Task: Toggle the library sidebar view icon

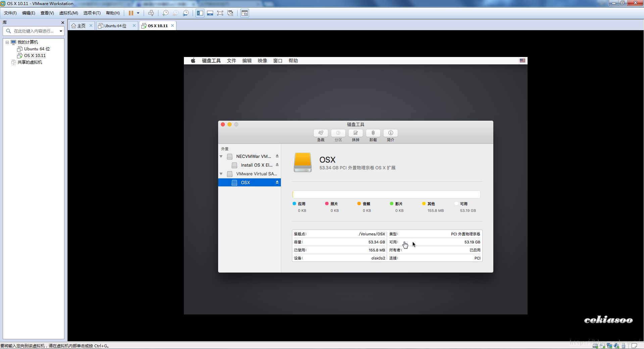Action: tap(200, 13)
